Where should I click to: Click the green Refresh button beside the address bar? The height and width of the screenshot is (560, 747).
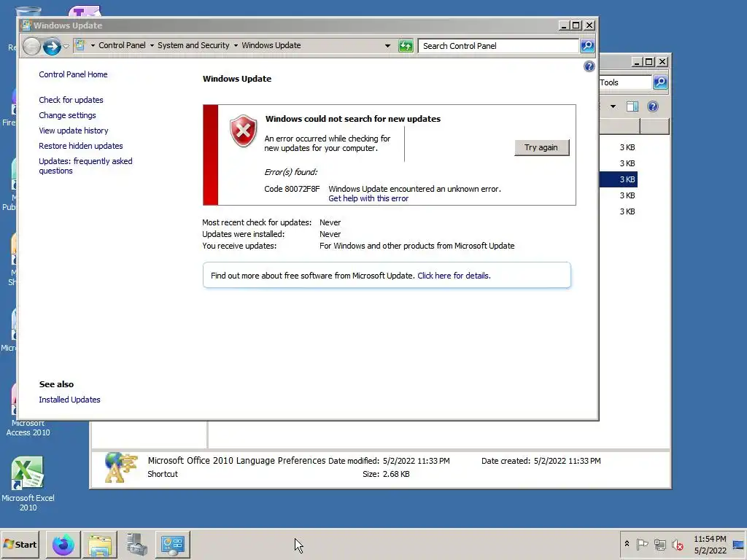[406, 46]
